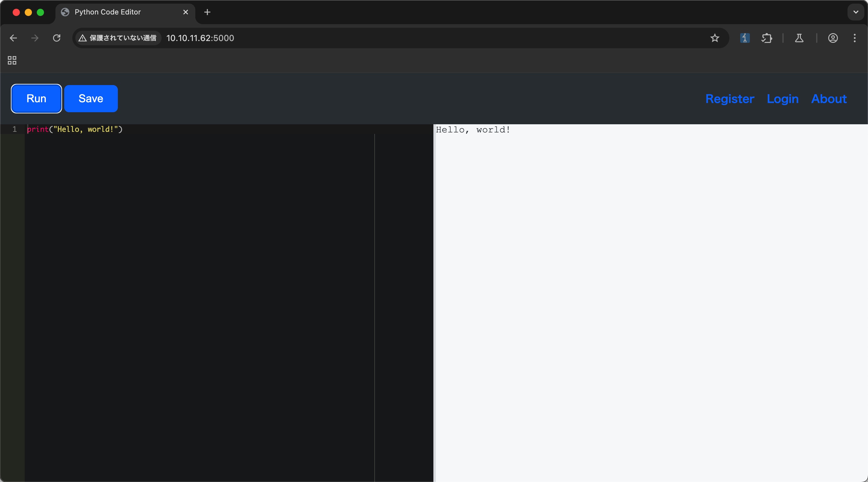Show the not-secure connection warning info
Viewport: 868px width, 482px height.
[118, 38]
